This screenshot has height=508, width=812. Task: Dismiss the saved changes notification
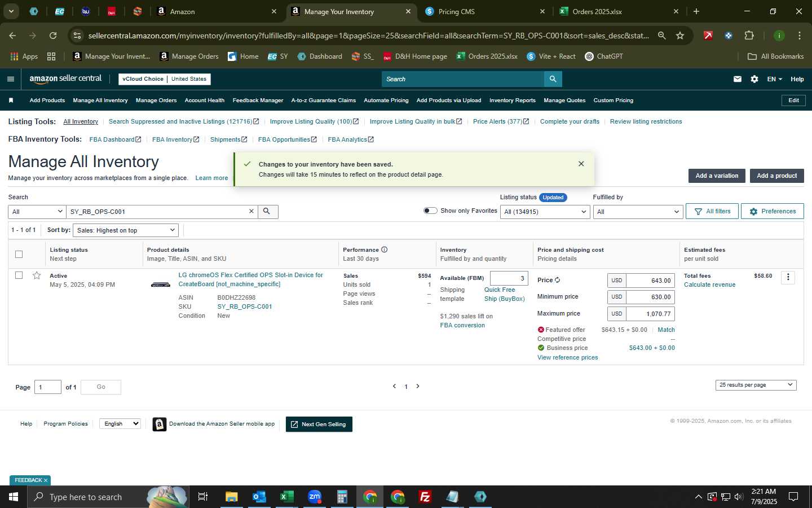(x=581, y=164)
